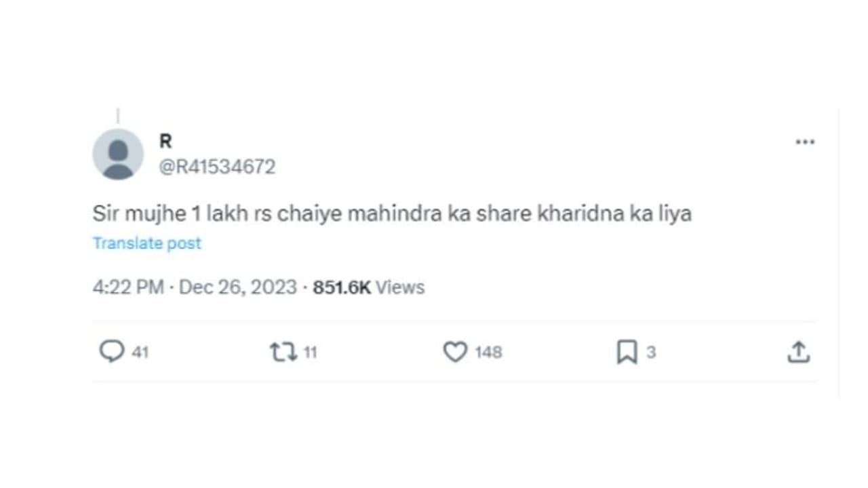Click the word "Views" label
The height and width of the screenshot is (488, 868).
[x=400, y=287]
